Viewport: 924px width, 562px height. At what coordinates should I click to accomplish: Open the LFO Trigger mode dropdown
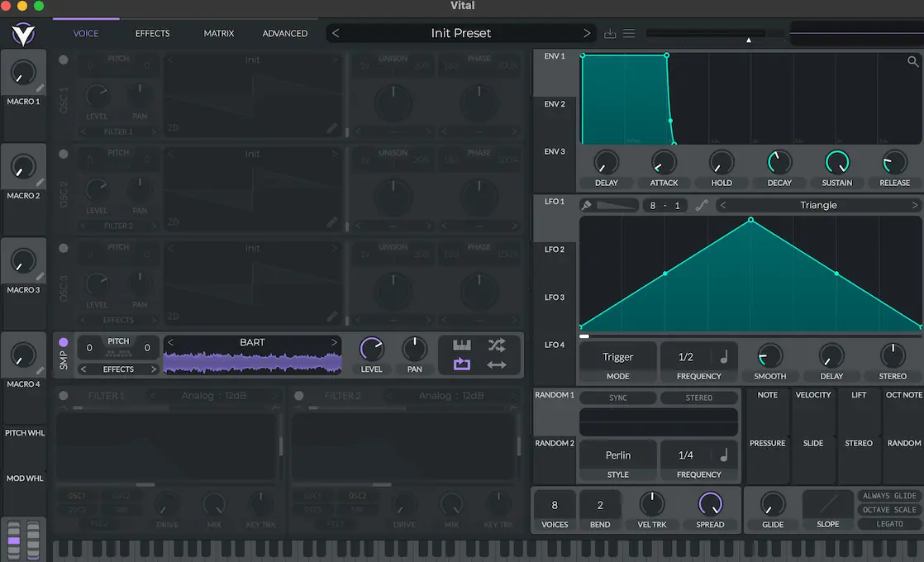(617, 357)
